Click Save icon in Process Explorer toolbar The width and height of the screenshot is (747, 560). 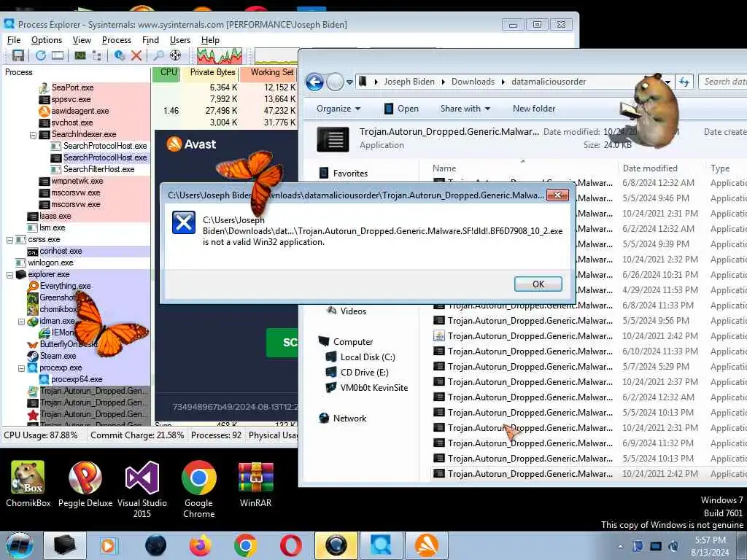click(18, 55)
